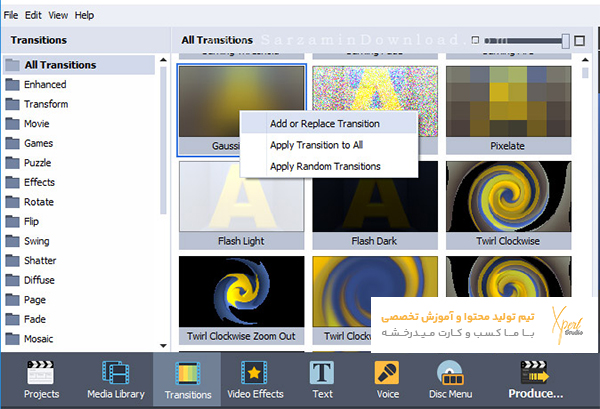The image size is (600, 409).
Task: Select the Text tool icon
Action: 322,374
